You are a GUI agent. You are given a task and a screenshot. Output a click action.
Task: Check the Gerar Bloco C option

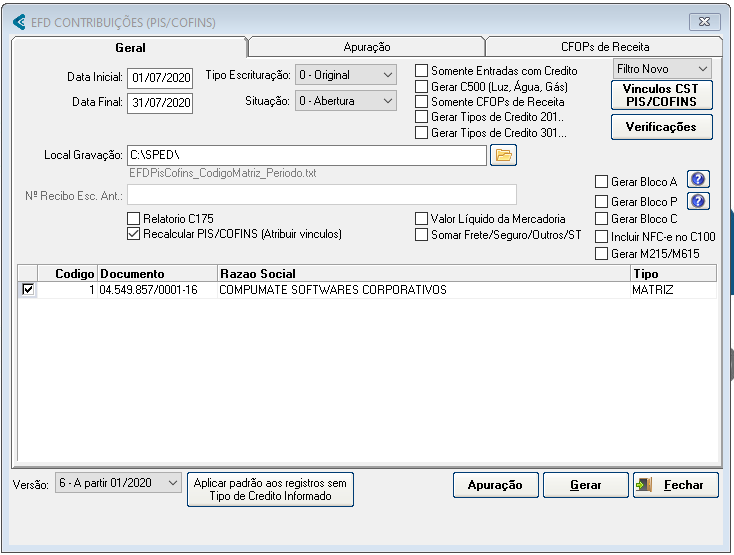click(x=601, y=219)
